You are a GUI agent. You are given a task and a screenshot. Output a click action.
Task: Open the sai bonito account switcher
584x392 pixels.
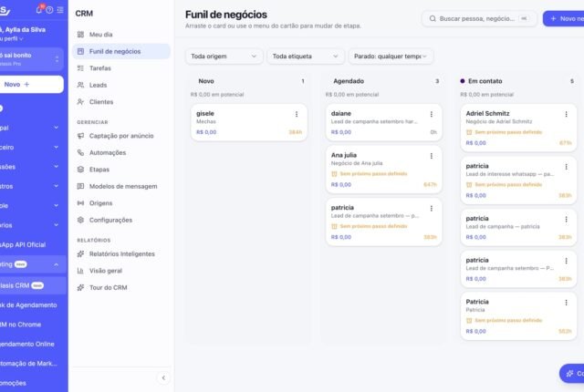(x=30, y=59)
